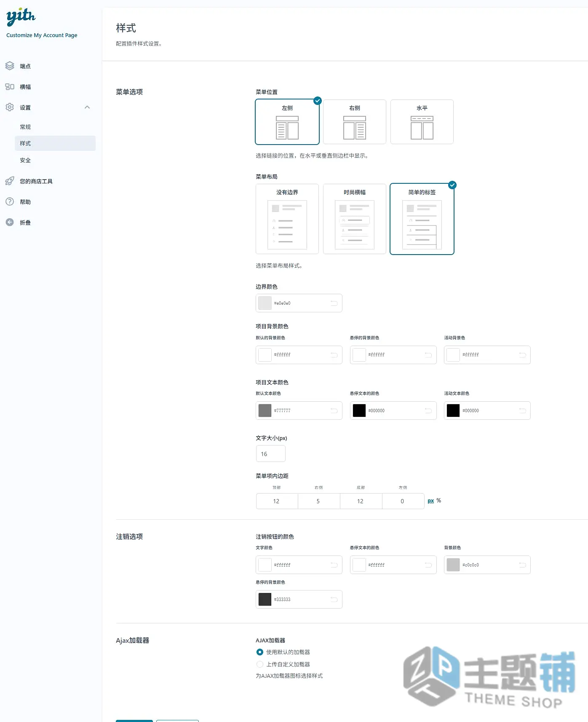Image resolution: width=588 pixels, height=722 pixels.
Task: Choose the 简单的标签 menu layout
Action: [422, 219]
